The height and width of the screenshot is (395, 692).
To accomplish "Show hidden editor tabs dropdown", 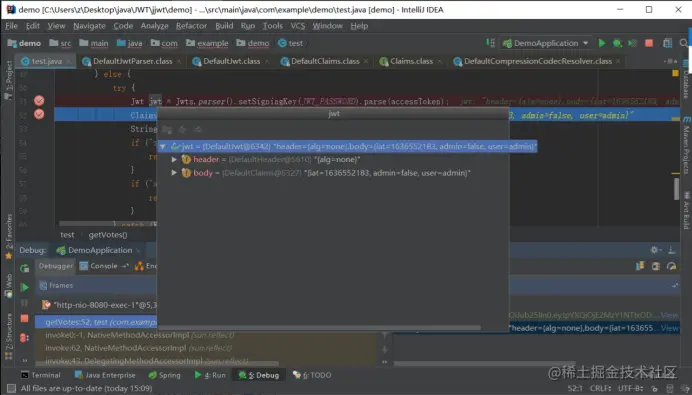I will 671,61.
